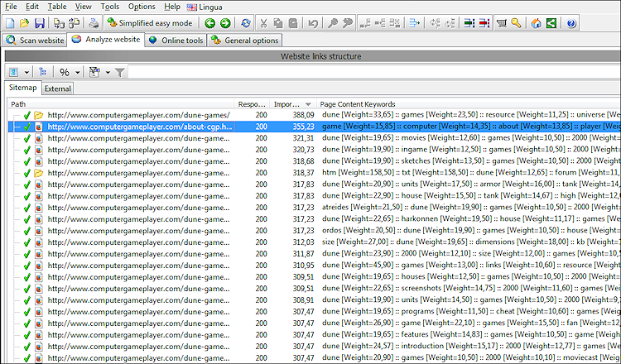Click sort arrow on Importance column

(308, 104)
